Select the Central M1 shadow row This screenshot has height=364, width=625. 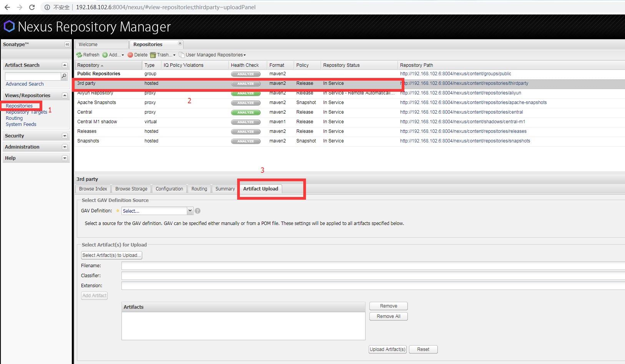click(350, 122)
